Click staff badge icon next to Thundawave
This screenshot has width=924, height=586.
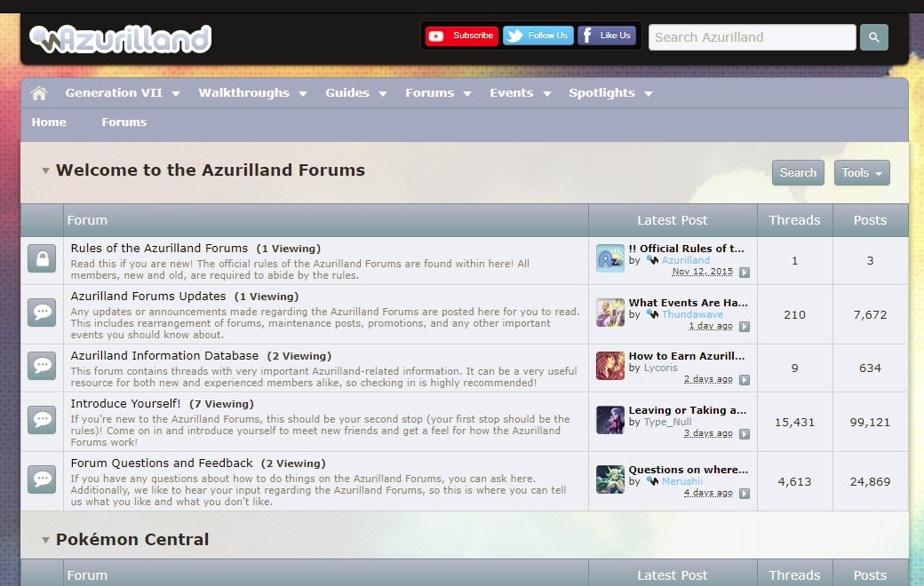coord(652,314)
